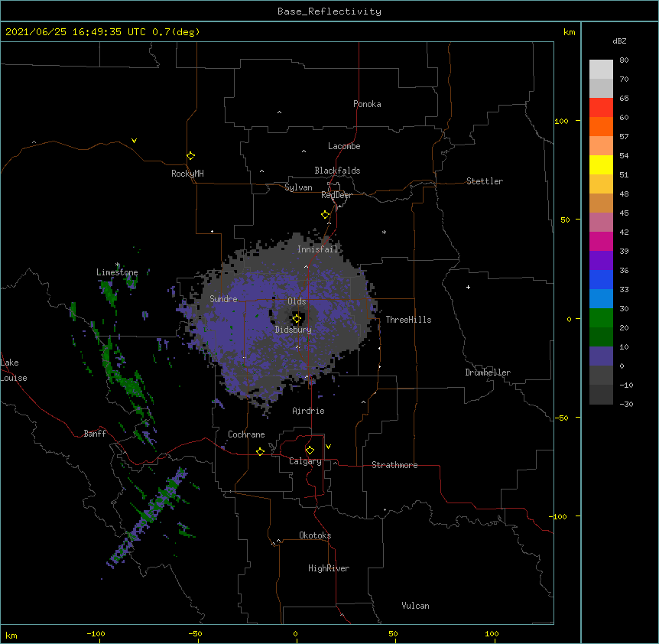Click the Innisfail city label
The width and height of the screenshot is (659, 644).
pos(318,249)
